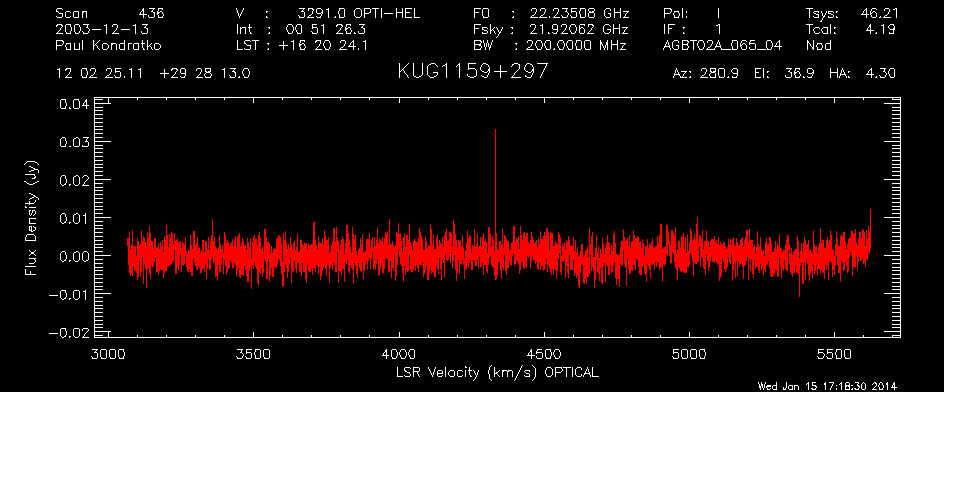Screen dimensions: 962x490
Task: Select the 5000 x-axis tick label
Action: pyautogui.click(x=690, y=354)
